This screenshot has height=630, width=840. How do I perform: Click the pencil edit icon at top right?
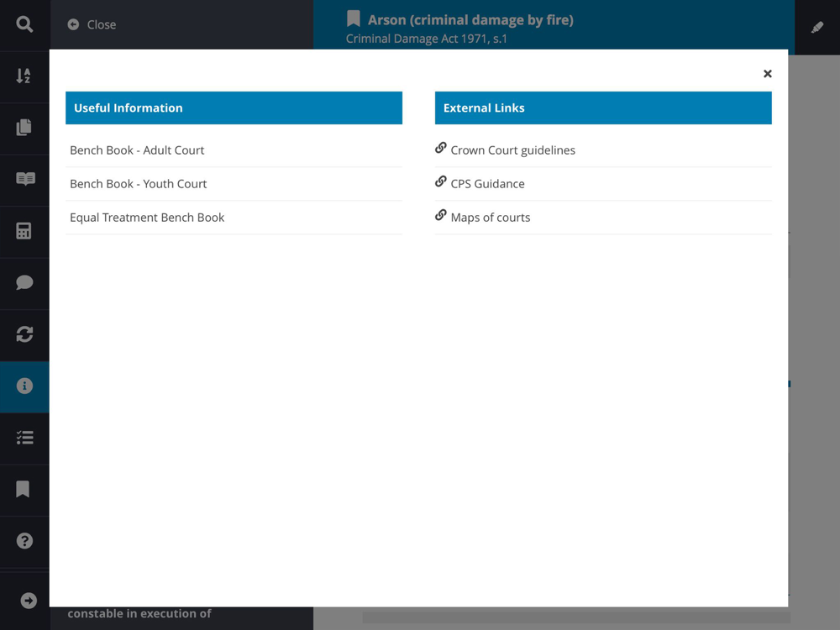(x=817, y=28)
